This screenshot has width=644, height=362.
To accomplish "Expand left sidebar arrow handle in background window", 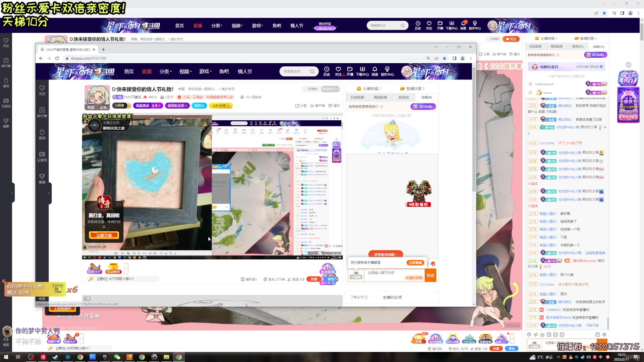I will [x=12, y=193].
